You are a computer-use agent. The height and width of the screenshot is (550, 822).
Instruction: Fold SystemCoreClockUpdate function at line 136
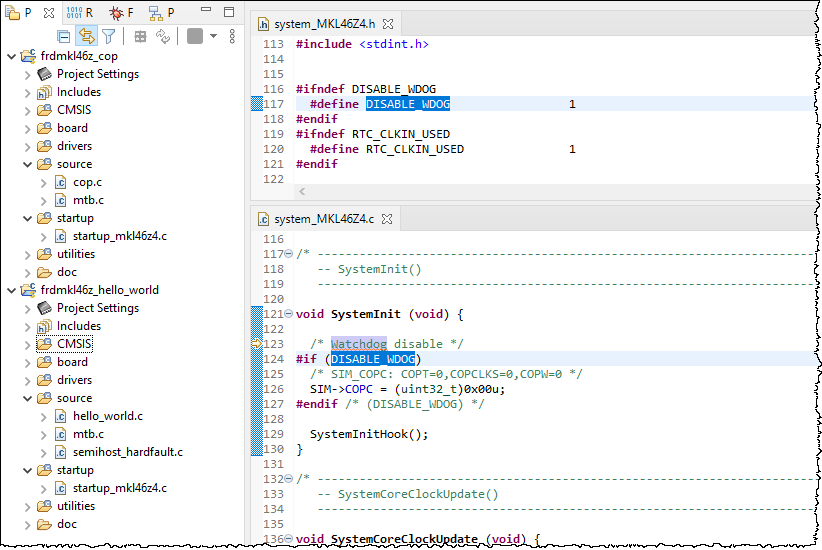288,538
